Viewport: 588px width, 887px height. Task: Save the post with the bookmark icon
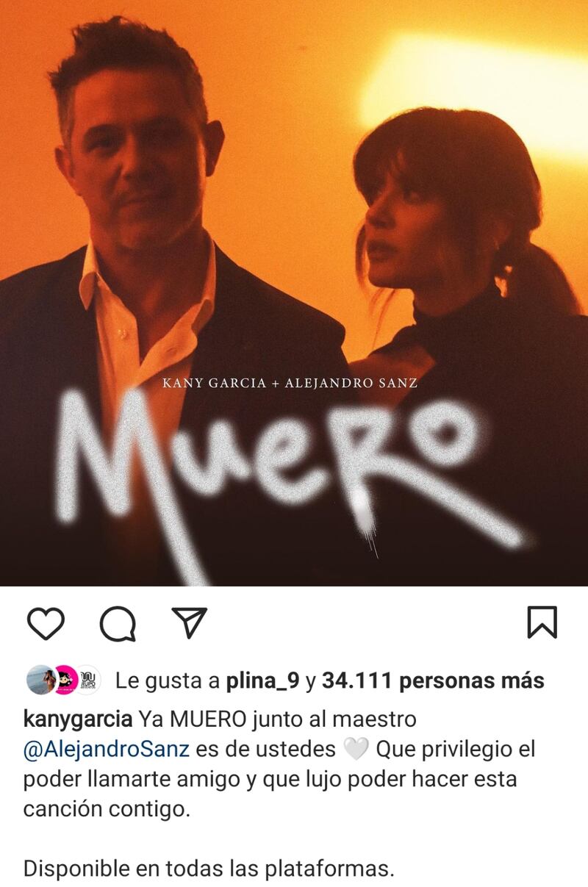point(542,622)
